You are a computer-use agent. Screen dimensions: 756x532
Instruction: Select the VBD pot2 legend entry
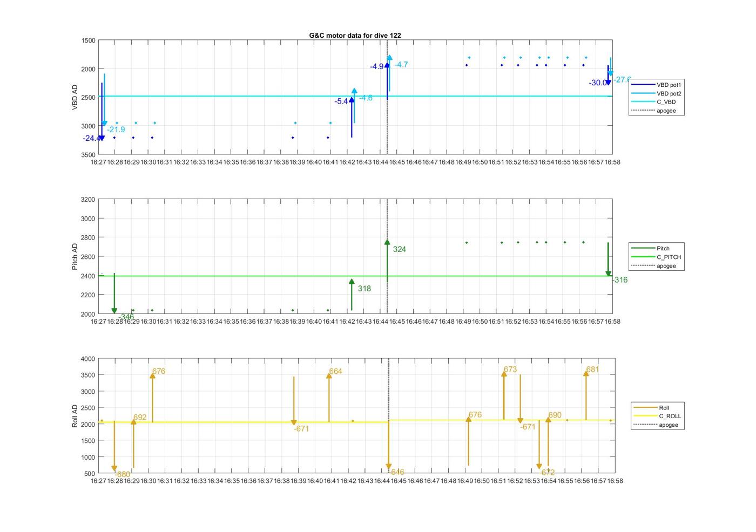pos(657,93)
